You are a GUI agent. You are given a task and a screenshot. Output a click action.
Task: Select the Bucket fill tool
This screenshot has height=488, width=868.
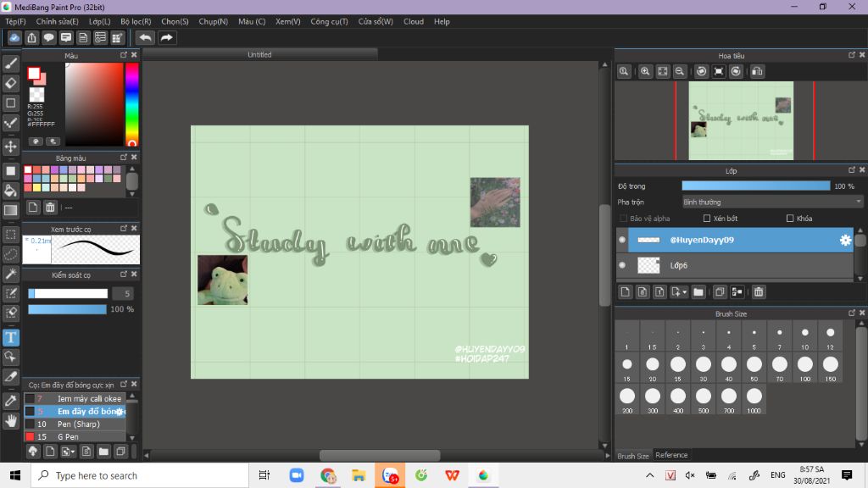(10, 191)
